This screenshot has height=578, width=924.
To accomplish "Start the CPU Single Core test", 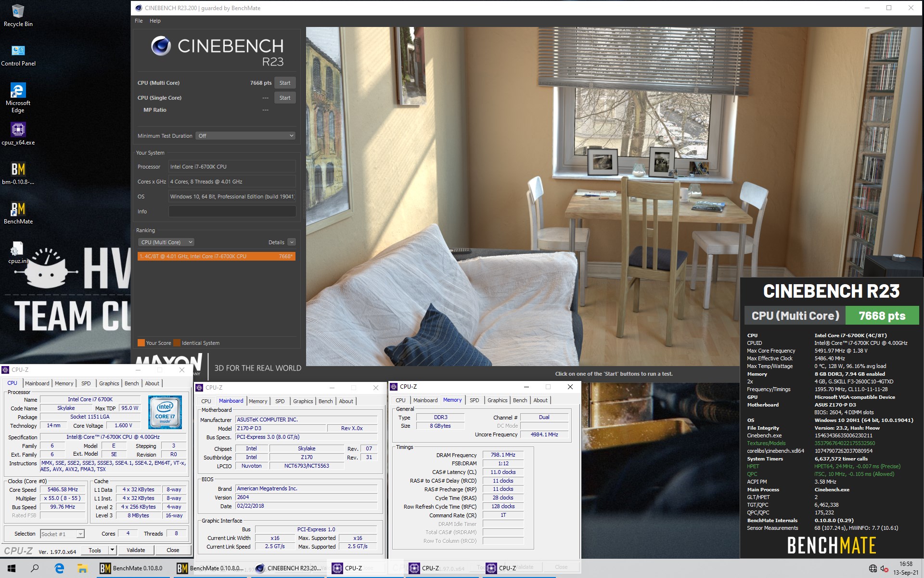I will click(285, 98).
